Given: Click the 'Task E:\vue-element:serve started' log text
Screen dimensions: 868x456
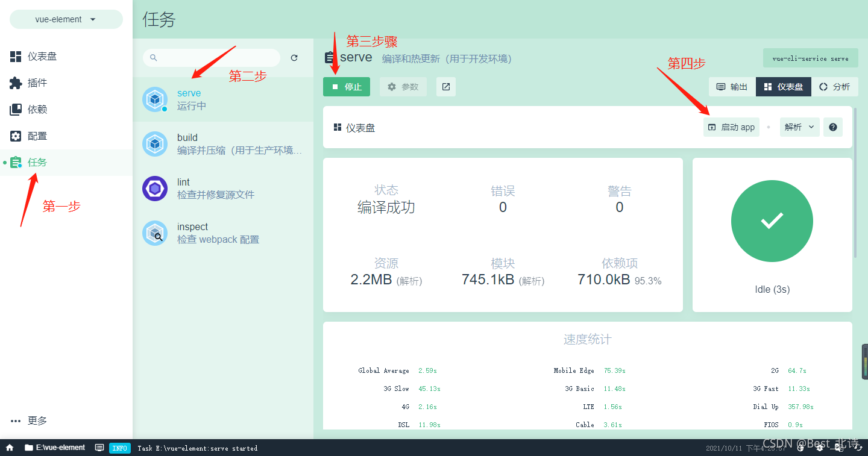Looking at the screenshot, I should point(197,448).
